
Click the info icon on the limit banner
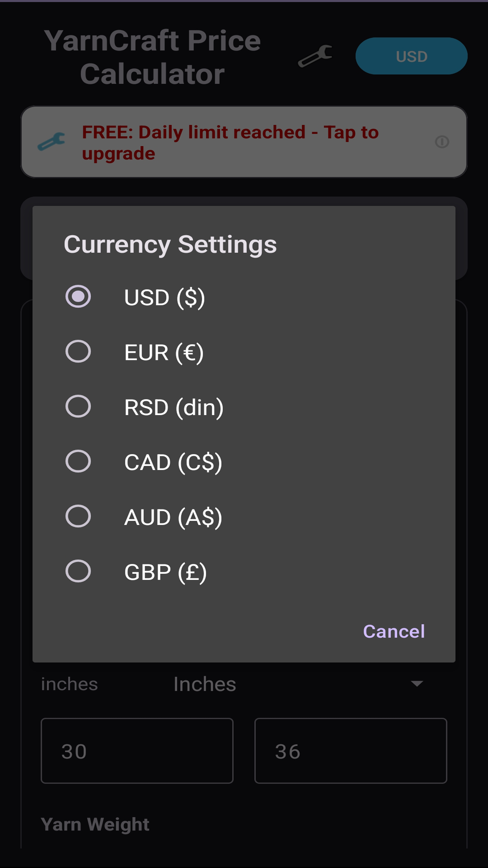(442, 142)
